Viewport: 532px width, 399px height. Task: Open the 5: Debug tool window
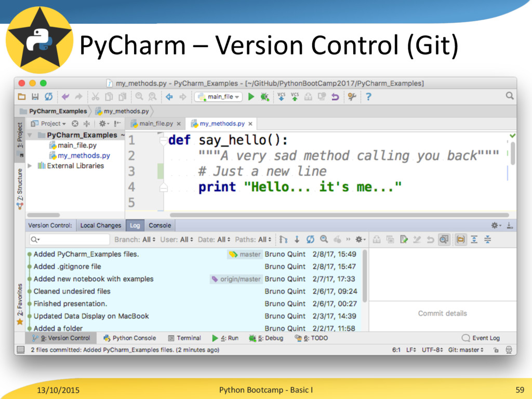pos(266,338)
